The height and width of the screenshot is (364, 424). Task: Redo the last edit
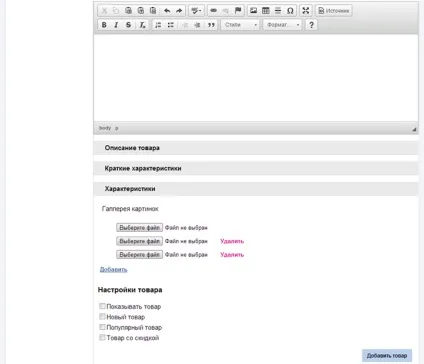click(179, 11)
